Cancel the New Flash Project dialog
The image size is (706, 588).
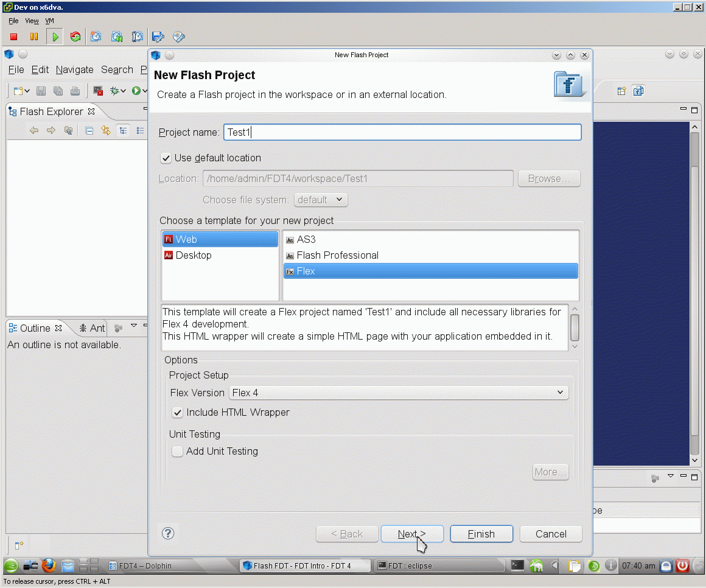(x=551, y=534)
